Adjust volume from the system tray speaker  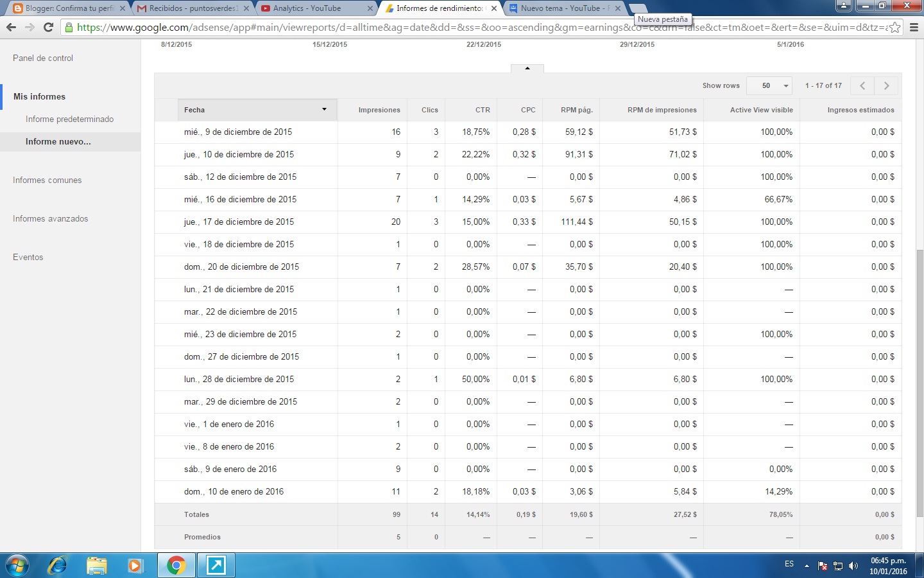tap(853, 566)
